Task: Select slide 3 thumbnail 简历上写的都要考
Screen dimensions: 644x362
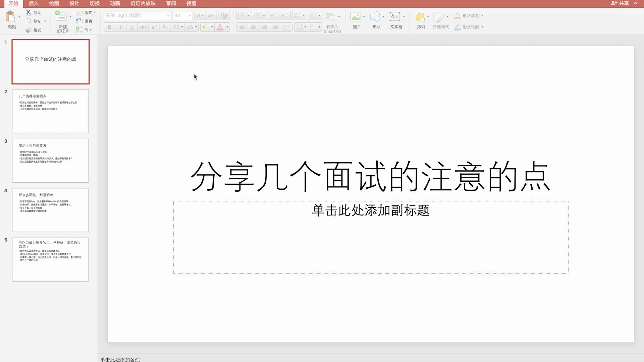Action: pos(50,161)
